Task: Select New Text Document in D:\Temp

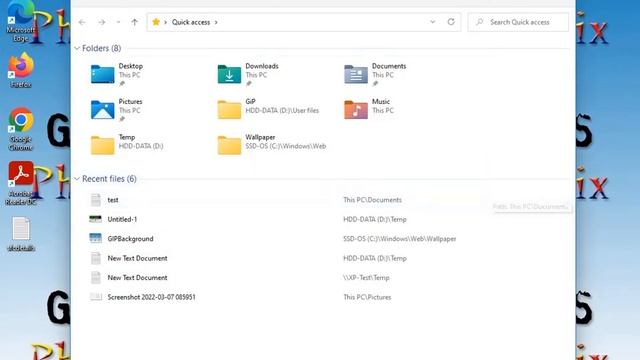Action: tap(137, 258)
